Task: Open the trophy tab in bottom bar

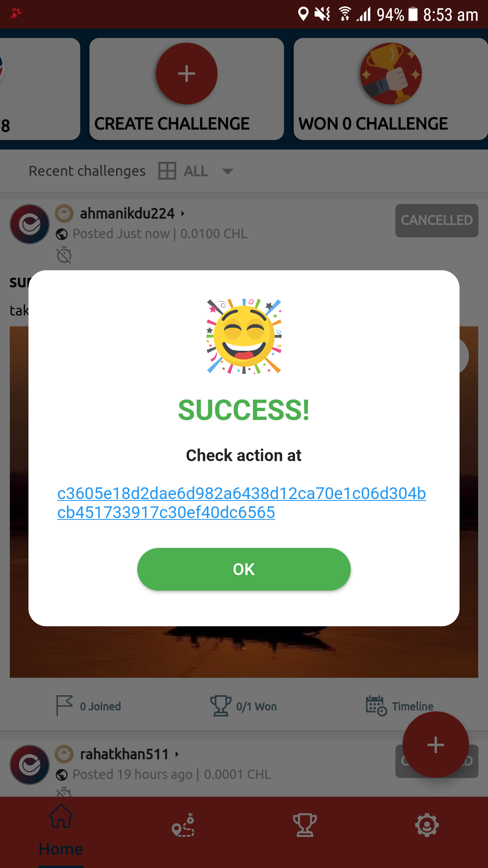Action: [x=305, y=825]
